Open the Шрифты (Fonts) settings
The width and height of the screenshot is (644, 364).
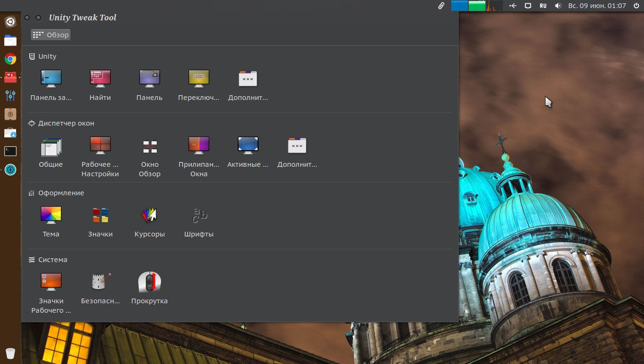(x=198, y=216)
